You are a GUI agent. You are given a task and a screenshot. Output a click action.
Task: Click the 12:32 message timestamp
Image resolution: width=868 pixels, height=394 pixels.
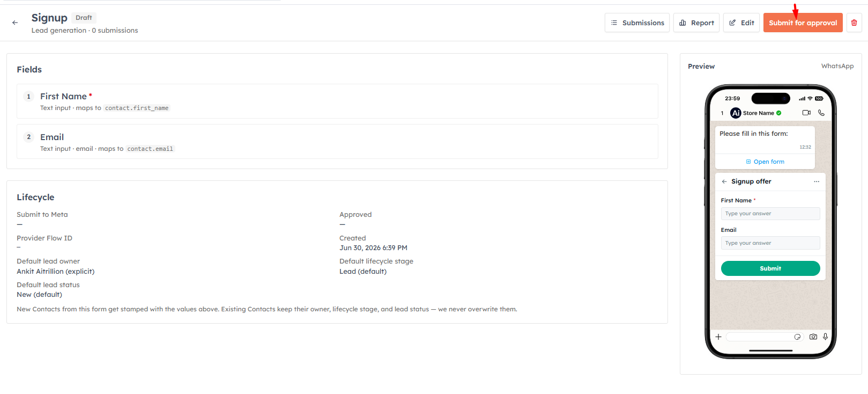(805, 147)
